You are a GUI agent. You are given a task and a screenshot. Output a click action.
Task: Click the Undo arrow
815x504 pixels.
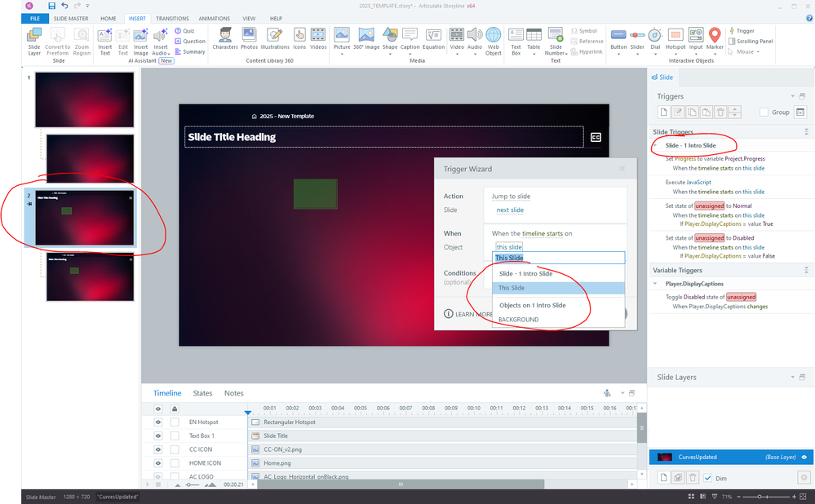click(64, 6)
